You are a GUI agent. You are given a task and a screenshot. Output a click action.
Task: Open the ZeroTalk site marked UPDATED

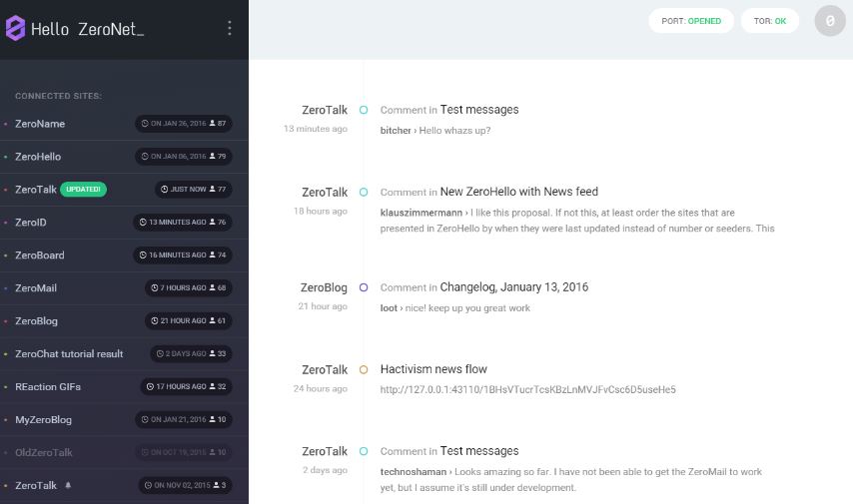35,190
